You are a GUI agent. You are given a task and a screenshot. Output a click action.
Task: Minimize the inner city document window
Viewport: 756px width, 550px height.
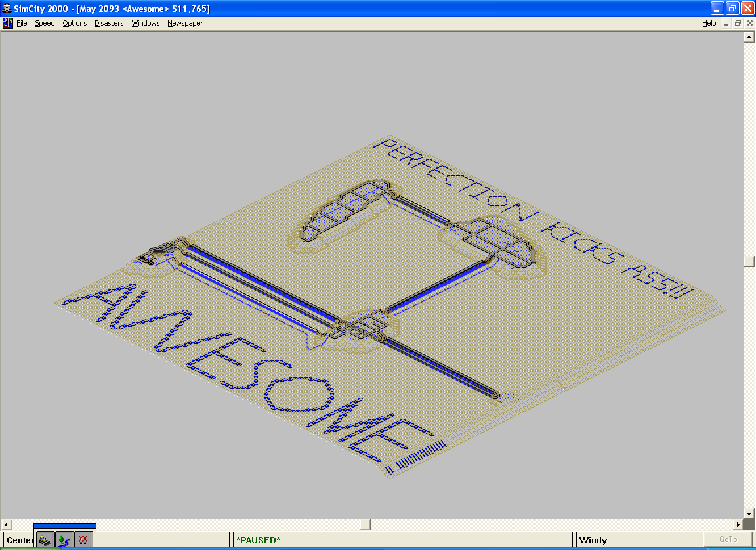tap(726, 23)
